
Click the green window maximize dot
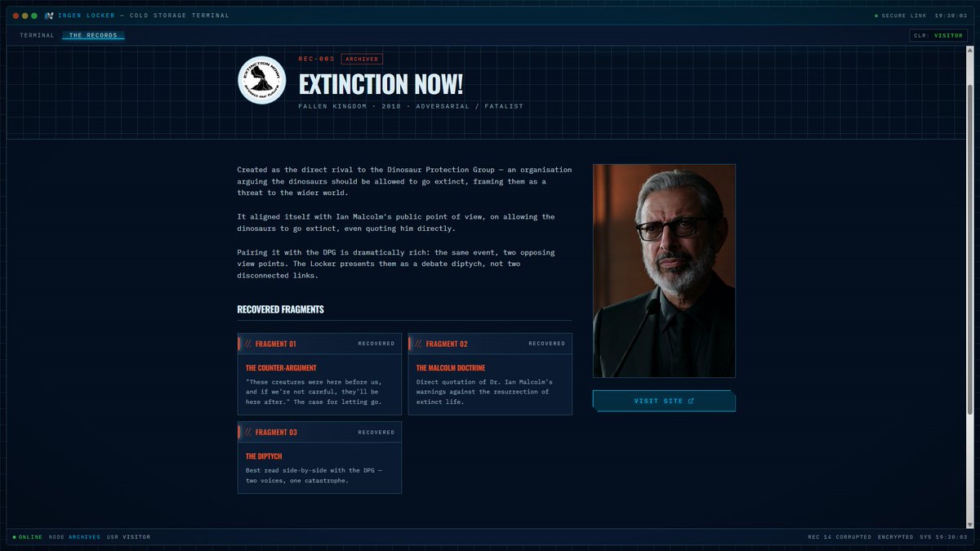point(34,16)
